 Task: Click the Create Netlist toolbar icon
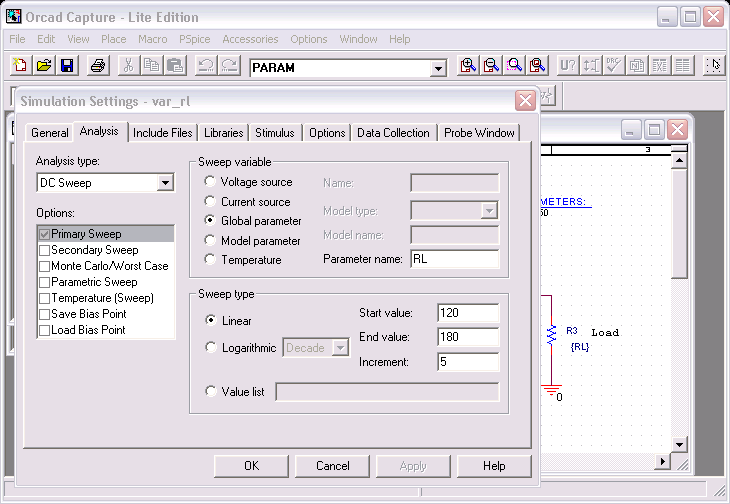click(637, 66)
